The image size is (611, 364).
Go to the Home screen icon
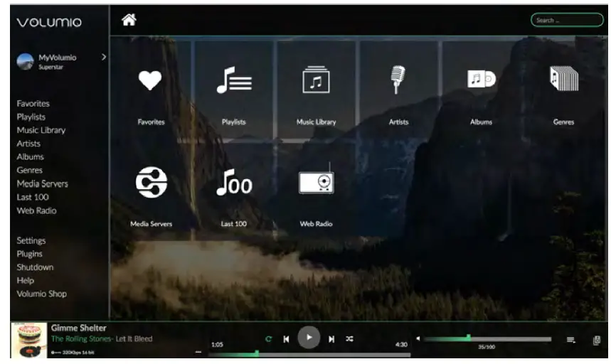pos(129,19)
